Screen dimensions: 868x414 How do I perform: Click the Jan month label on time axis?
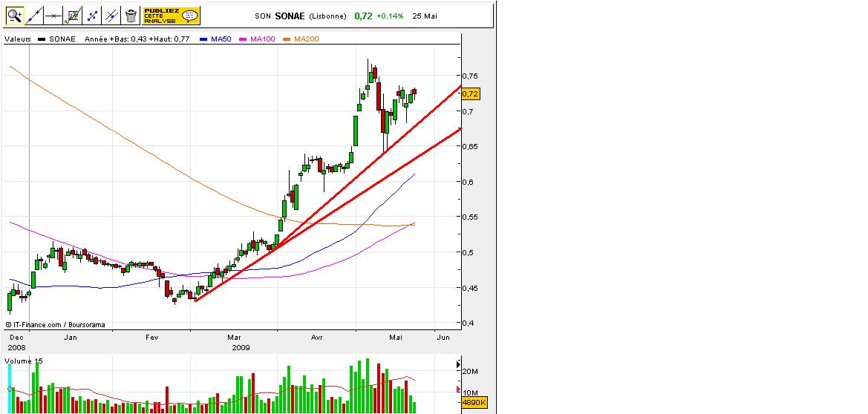71,337
